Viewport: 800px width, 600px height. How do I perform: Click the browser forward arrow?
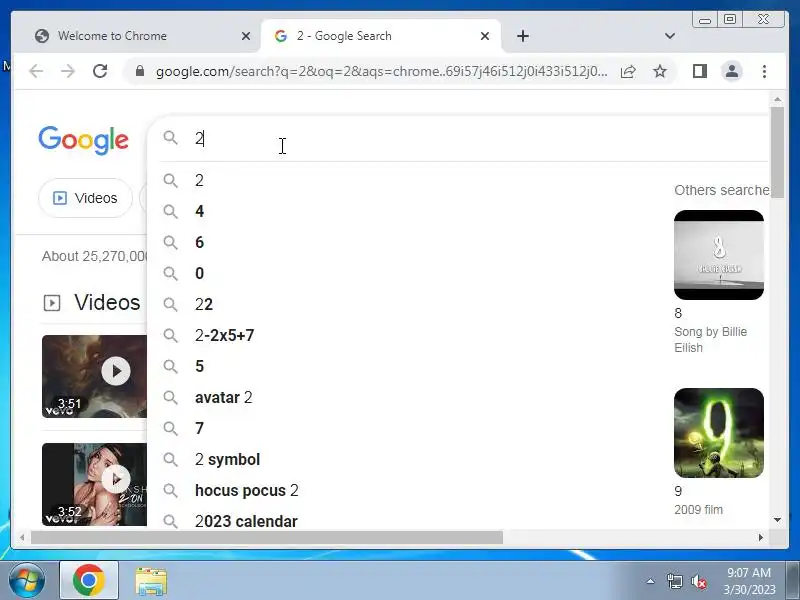[68, 71]
